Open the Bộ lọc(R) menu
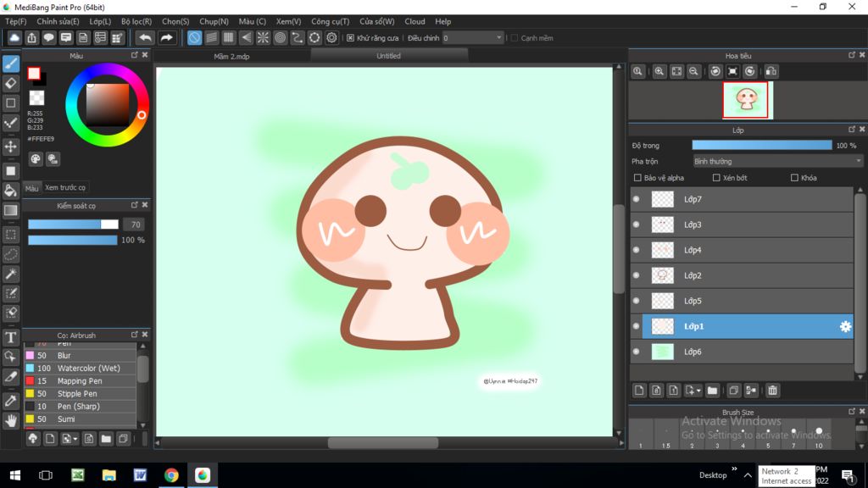The width and height of the screenshot is (868, 488). [136, 21]
